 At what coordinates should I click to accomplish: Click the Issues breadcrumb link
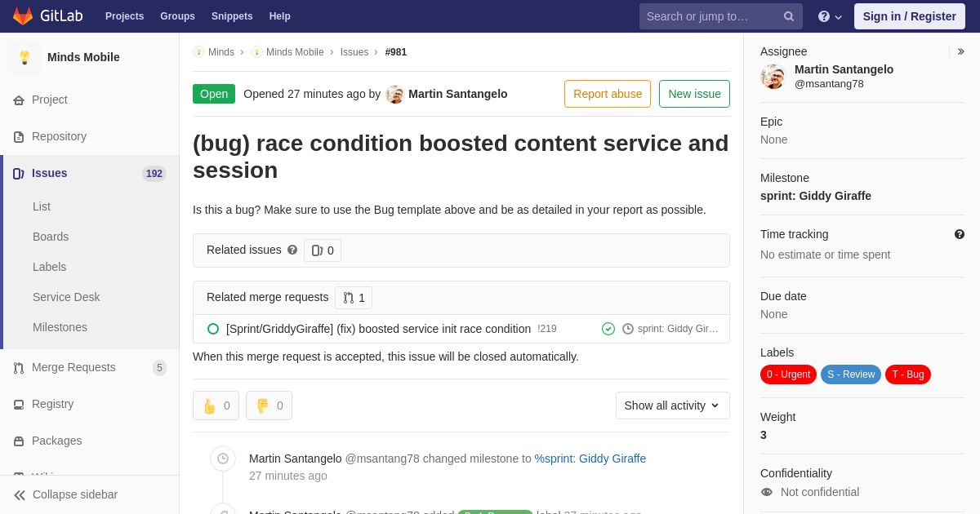(354, 52)
